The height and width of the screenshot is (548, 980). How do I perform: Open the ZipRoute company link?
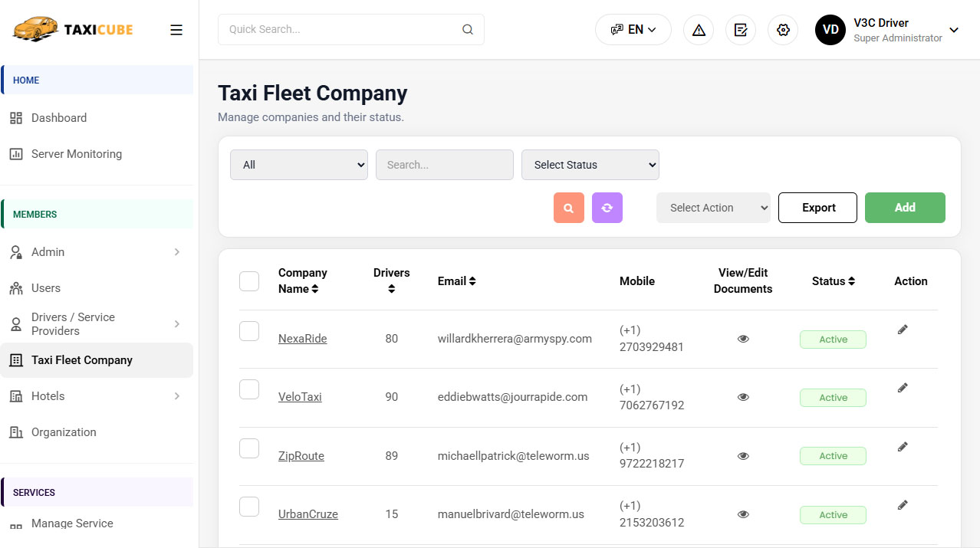point(301,456)
